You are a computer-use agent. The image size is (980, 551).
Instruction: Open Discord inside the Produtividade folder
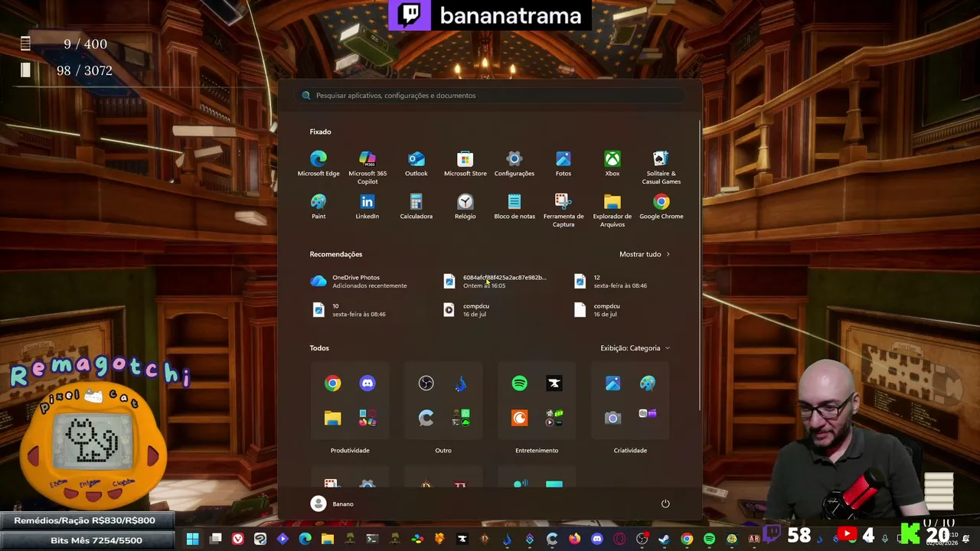pyautogui.click(x=367, y=383)
